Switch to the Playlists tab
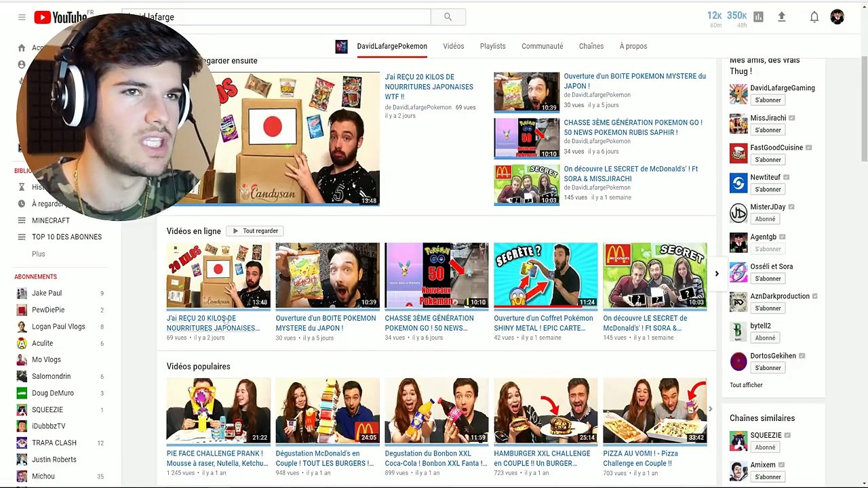This screenshot has width=868, height=488. [493, 46]
